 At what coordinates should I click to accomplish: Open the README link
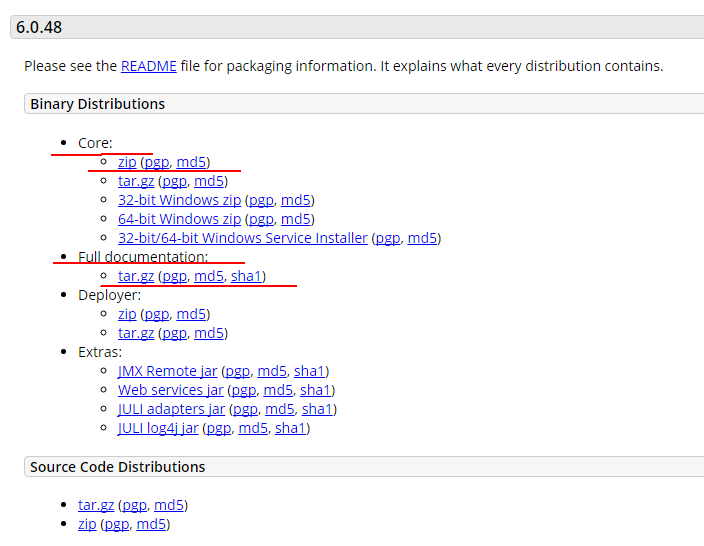tap(149, 66)
